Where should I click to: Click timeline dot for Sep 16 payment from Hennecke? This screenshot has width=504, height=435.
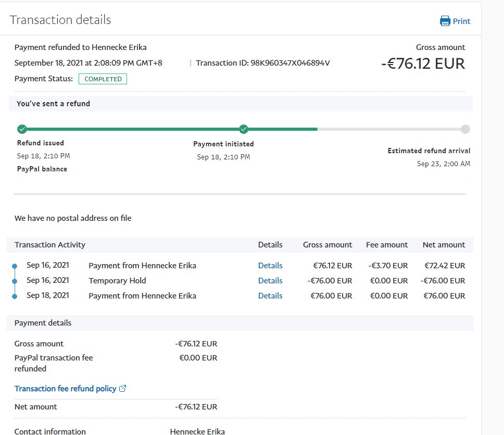(15, 266)
